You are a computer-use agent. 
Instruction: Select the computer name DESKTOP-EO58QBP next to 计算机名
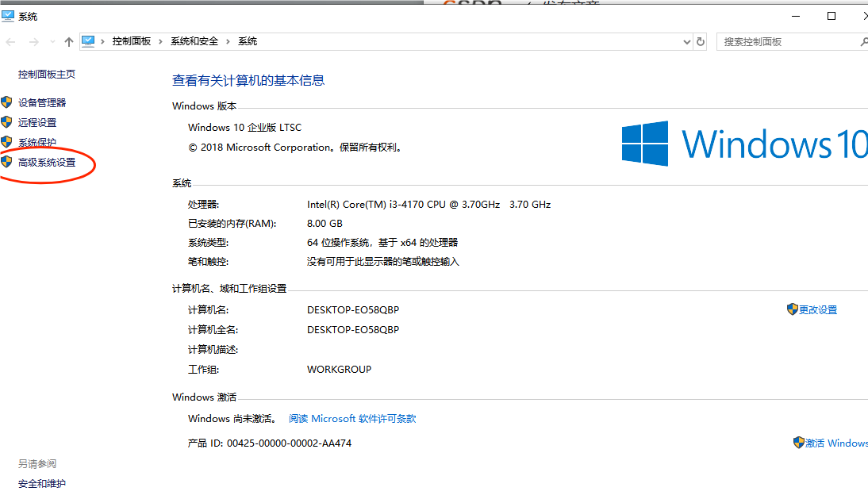click(353, 310)
